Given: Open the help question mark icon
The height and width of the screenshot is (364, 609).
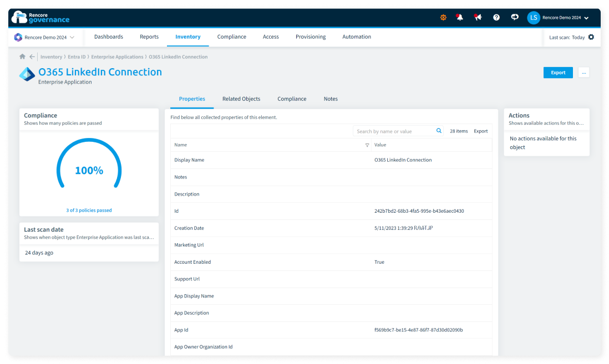Looking at the screenshot, I should coord(496,18).
